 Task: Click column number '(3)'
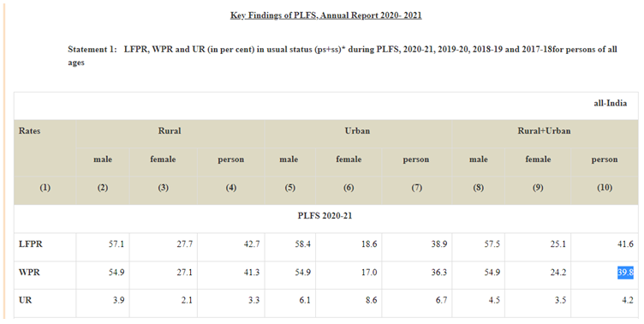click(x=163, y=188)
